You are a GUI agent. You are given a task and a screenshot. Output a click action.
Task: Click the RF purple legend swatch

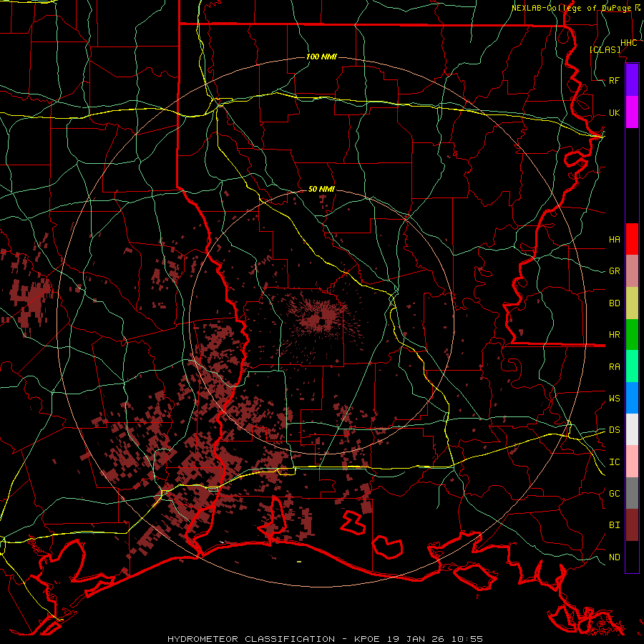[x=632, y=80]
